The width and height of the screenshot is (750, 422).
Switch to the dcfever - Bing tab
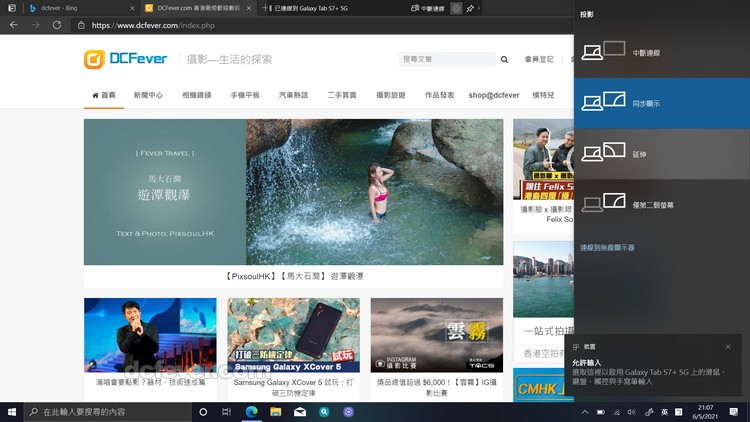click(x=70, y=8)
